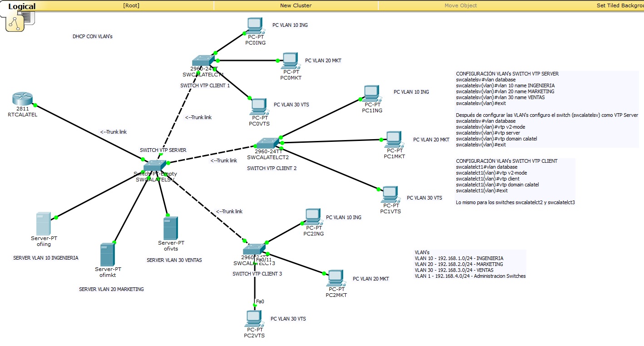Select switch SWCALATELCT2
The height and width of the screenshot is (346, 644).
[268, 143]
